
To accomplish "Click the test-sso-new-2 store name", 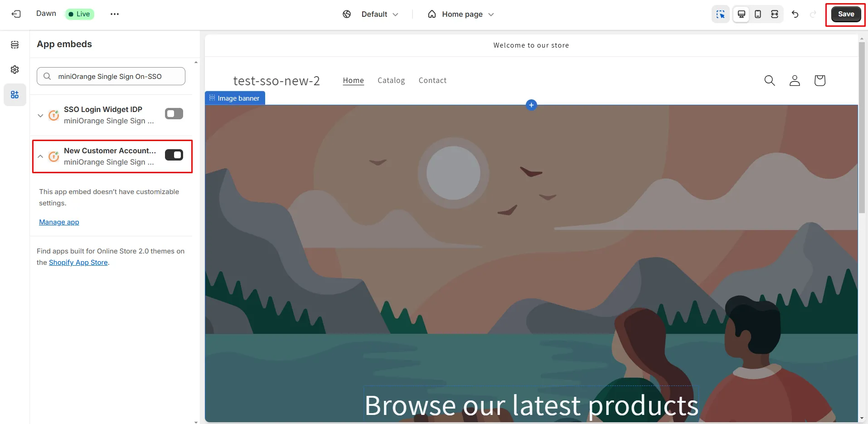I will 276,81.
